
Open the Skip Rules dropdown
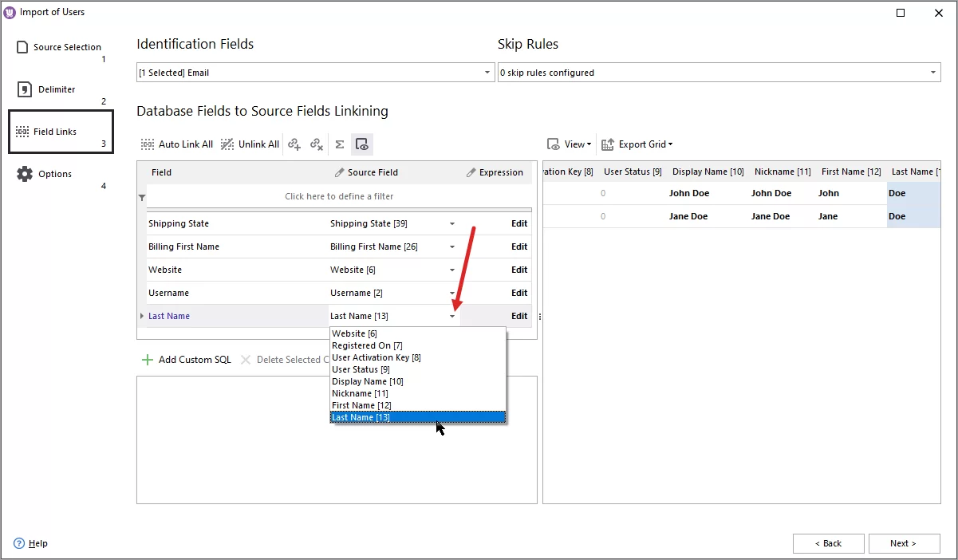pyautogui.click(x=932, y=72)
